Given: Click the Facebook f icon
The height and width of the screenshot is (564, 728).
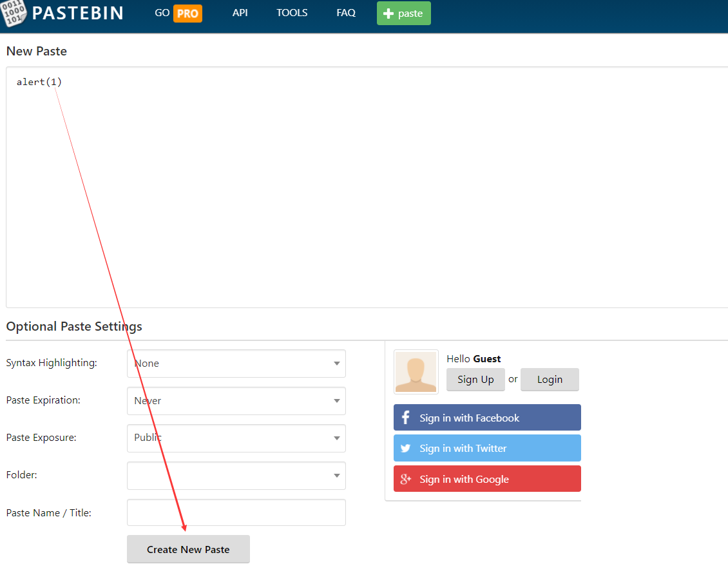Looking at the screenshot, I should (x=405, y=417).
